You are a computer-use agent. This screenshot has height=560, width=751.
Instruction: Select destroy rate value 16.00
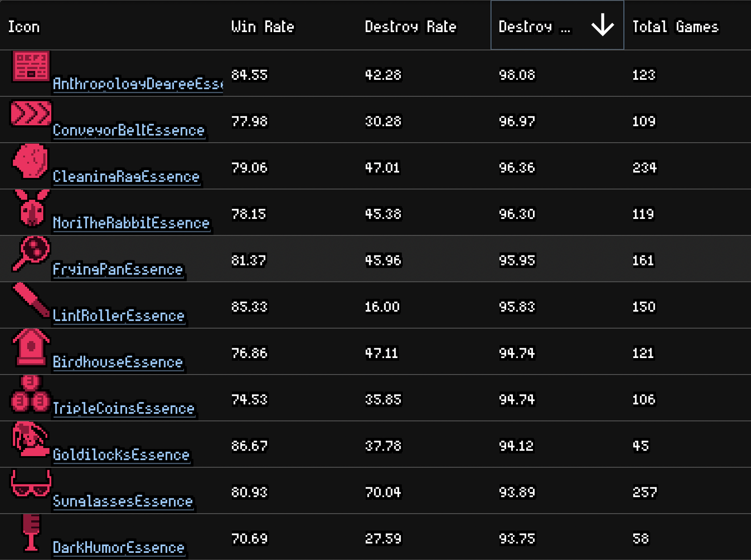pyautogui.click(x=382, y=306)
